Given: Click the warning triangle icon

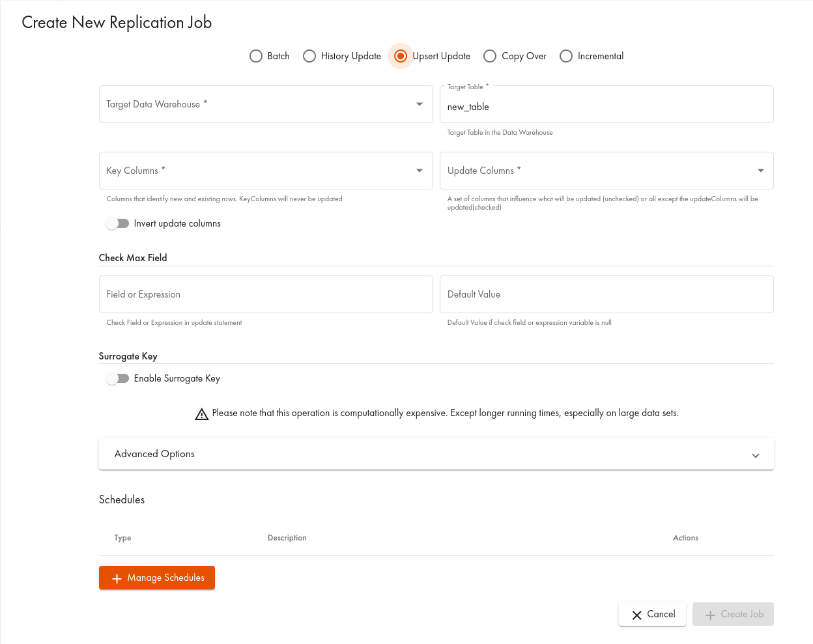Looking at the screenshot, I should click(x=202, y=414).
